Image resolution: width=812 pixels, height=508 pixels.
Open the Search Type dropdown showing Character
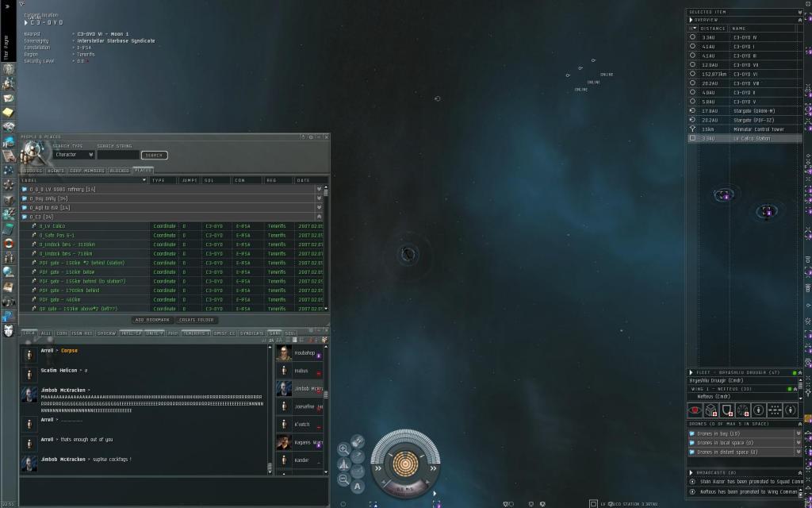pos(73,155)
